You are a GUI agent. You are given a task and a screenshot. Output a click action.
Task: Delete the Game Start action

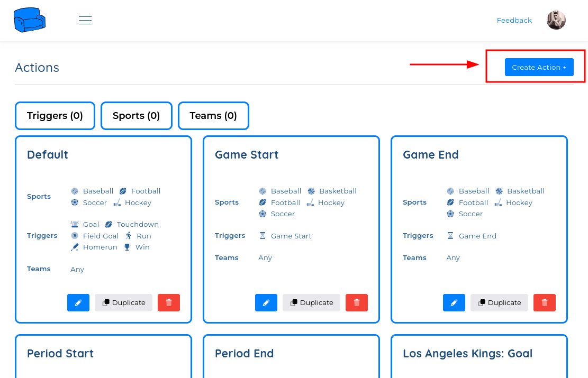[x=357, y=303]
